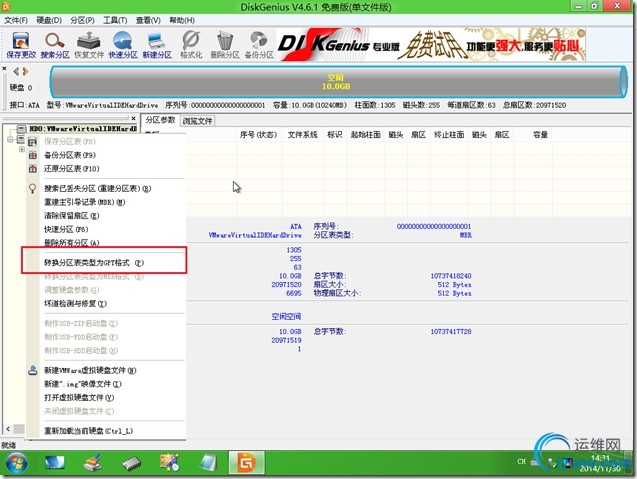Click the left scroll arrow in tree panel

[x=8, y=429]
